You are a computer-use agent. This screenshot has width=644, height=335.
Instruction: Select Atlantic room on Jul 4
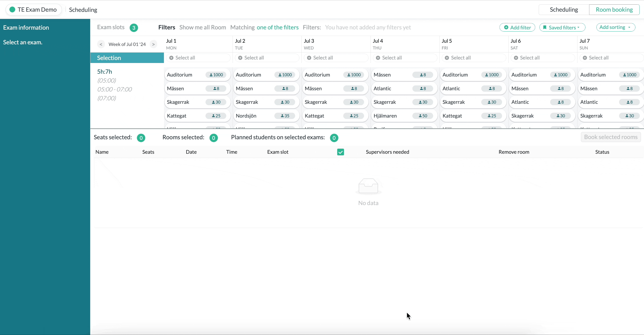point(404,88)
